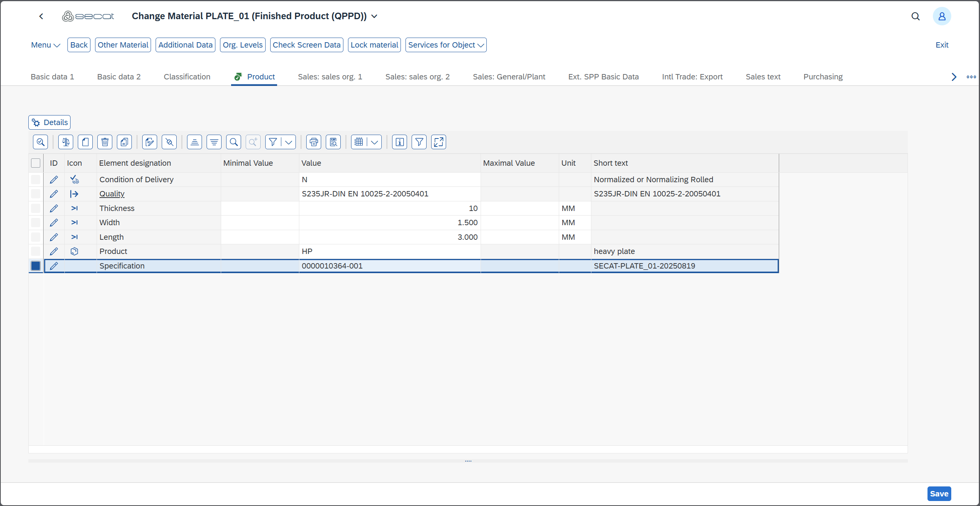Click the print icon in table toolbar
Image resolution: width=980 pixels, height=506 pixels.
pos(314,142)
